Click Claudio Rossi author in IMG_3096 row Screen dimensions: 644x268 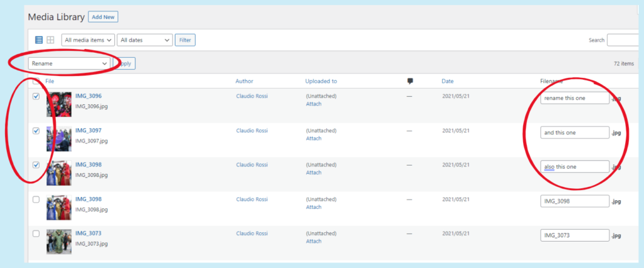point(252,96)
